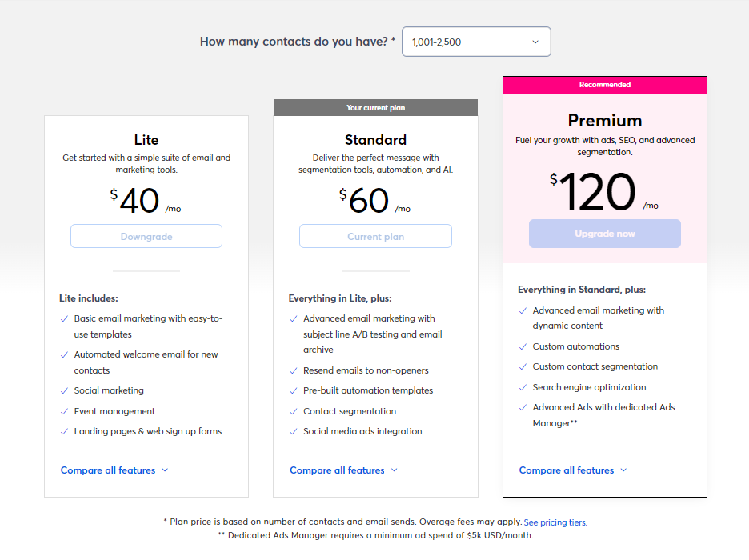This screenshot has height=560, width=749.
Task: Expand Compare all features under Premium
Action: pos(567,470)
